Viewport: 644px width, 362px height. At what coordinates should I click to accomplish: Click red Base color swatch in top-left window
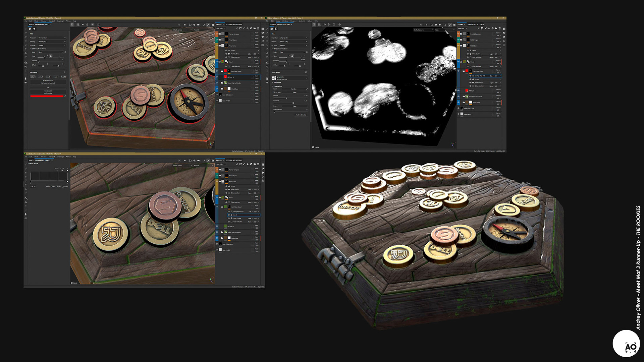tap(47, 96)
